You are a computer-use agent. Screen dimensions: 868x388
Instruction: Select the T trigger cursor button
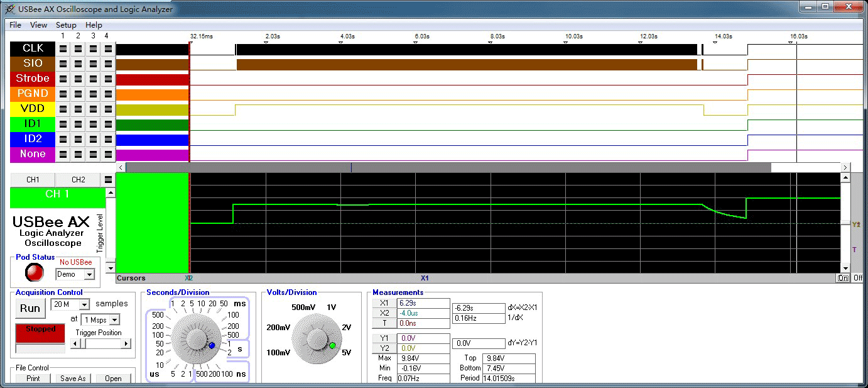click(385, 323)
